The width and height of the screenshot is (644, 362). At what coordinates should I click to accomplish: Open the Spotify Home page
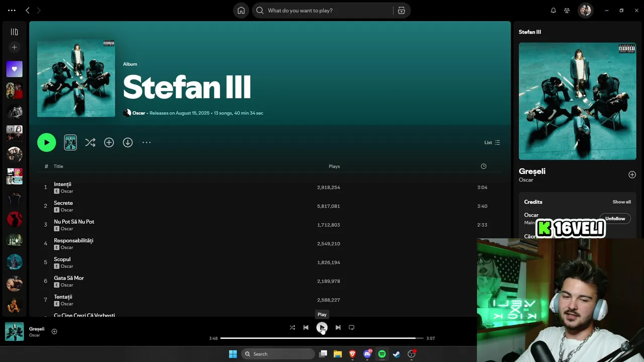coord(241,11)
